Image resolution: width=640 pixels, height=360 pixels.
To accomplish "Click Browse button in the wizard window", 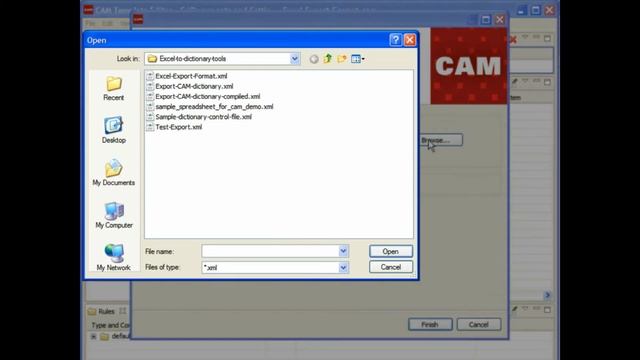I will click(441, 140).
